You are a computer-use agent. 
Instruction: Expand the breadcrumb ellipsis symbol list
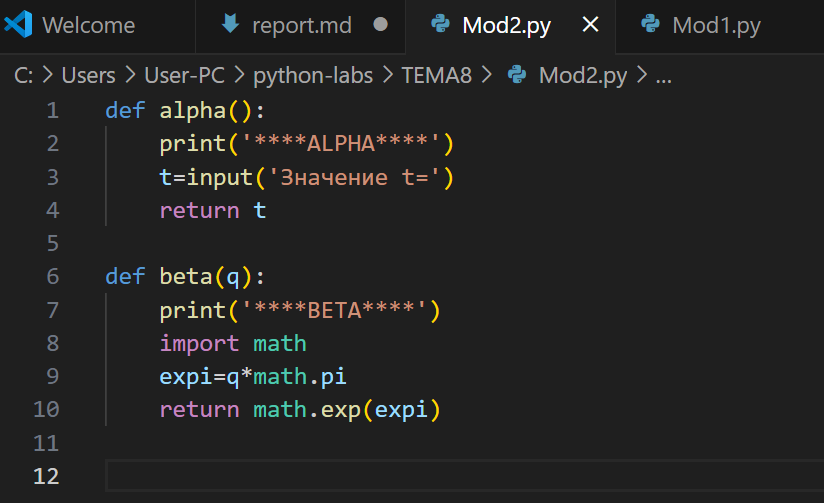(663, 75)
